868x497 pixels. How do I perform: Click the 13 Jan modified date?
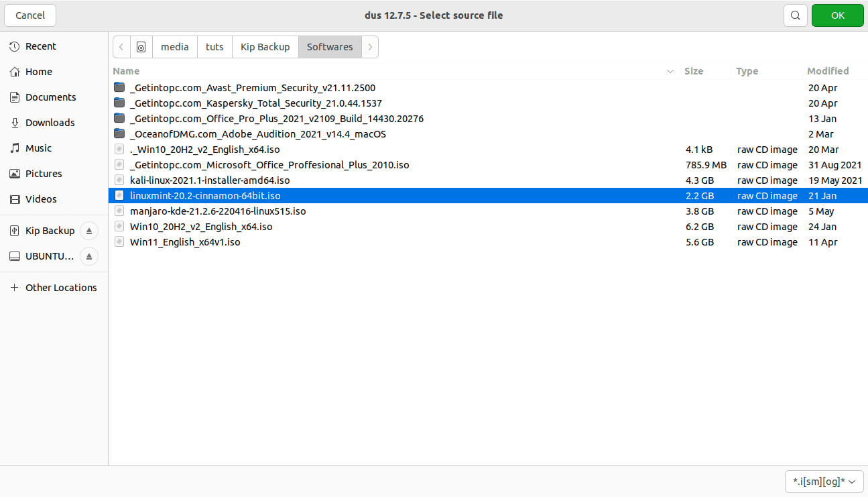[822, 119]
